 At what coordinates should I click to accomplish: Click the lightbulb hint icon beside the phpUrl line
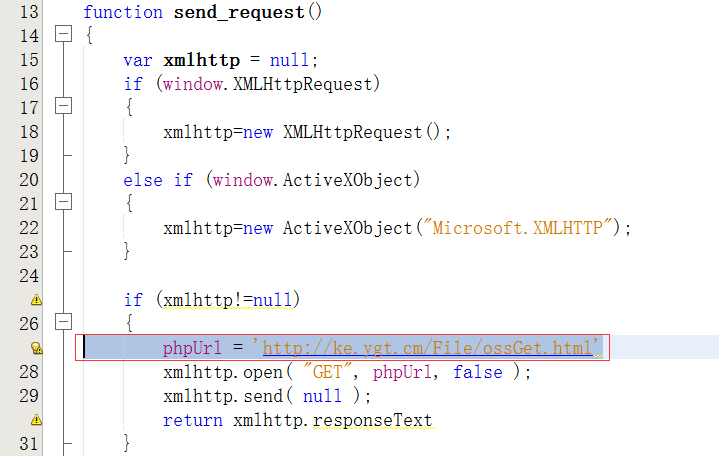coord(36,348)
